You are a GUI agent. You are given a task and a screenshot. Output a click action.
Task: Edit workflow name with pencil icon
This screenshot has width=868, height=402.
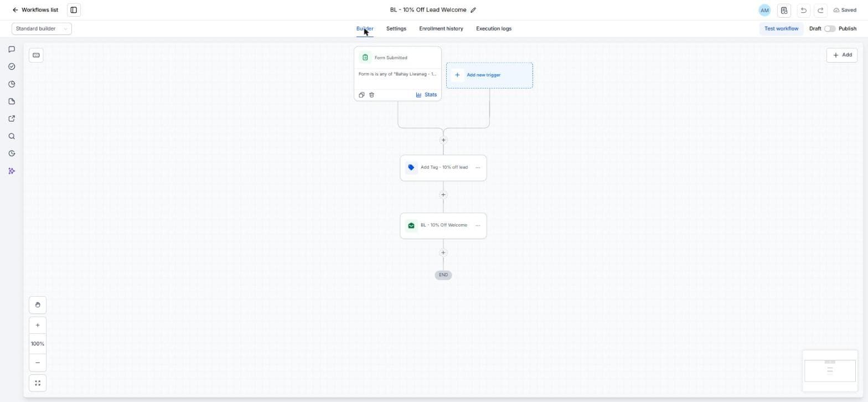coord(473,10)
